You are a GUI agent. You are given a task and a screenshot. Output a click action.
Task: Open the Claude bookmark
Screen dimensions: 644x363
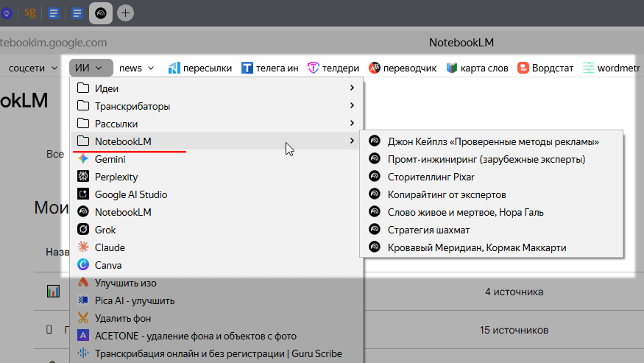coord(110,247)
